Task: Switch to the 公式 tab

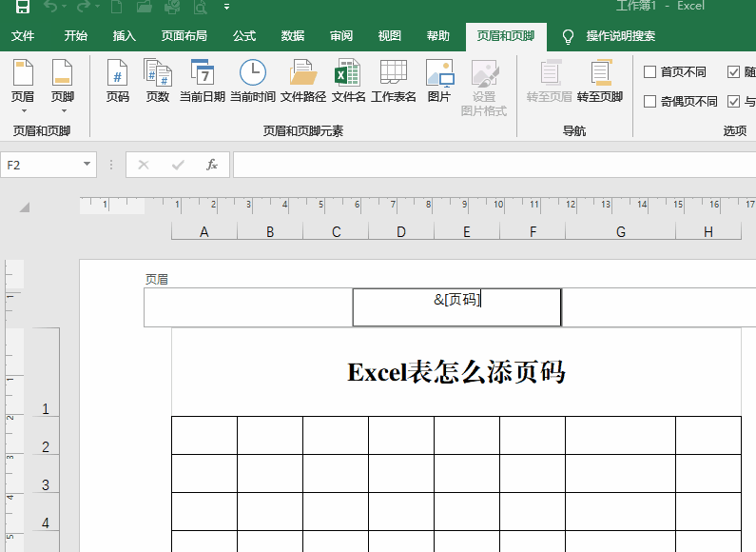Action: [244, 36]
